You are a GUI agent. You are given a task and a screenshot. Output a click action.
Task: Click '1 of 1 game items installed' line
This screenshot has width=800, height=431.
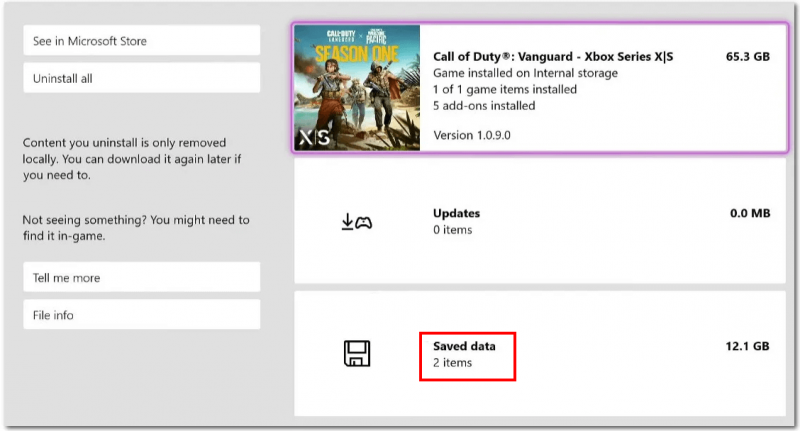pos(505,89)
